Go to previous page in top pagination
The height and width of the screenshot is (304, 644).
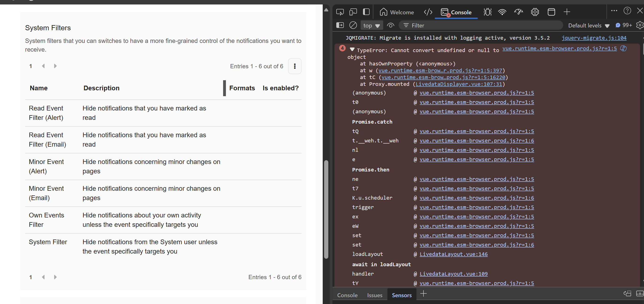(x=43, y=66)
